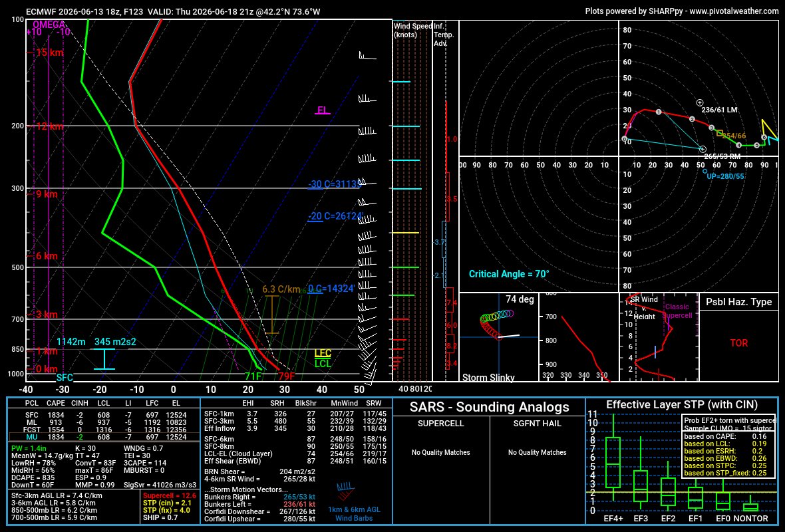Click the Bunkers Left 236/61 kt vector
The height and width of the screenshot is (532, 785).
coord(260,504)
